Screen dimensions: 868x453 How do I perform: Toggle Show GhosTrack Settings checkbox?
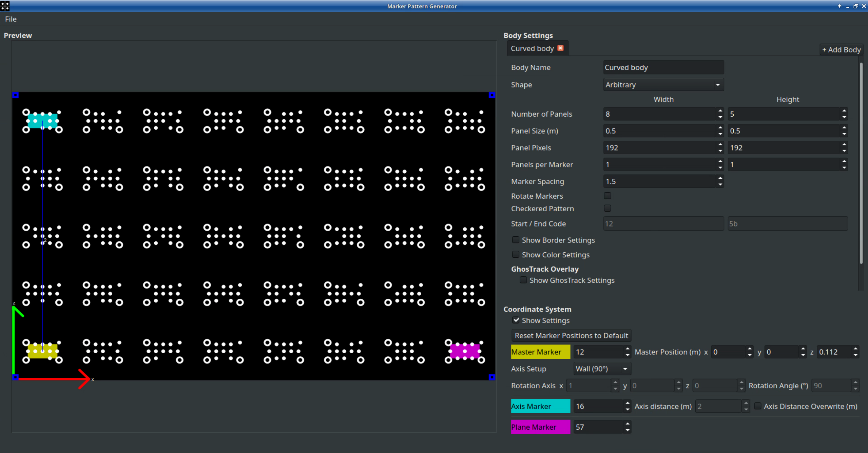523,280
